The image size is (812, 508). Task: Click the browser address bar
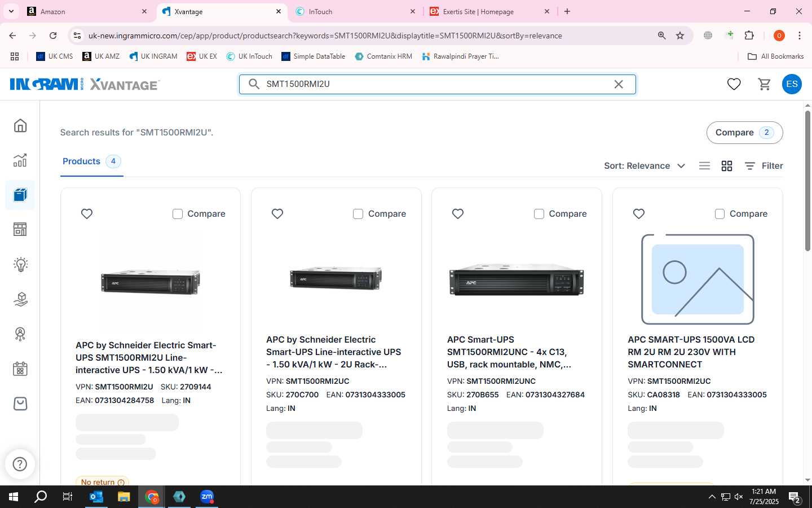click(361, 36)
